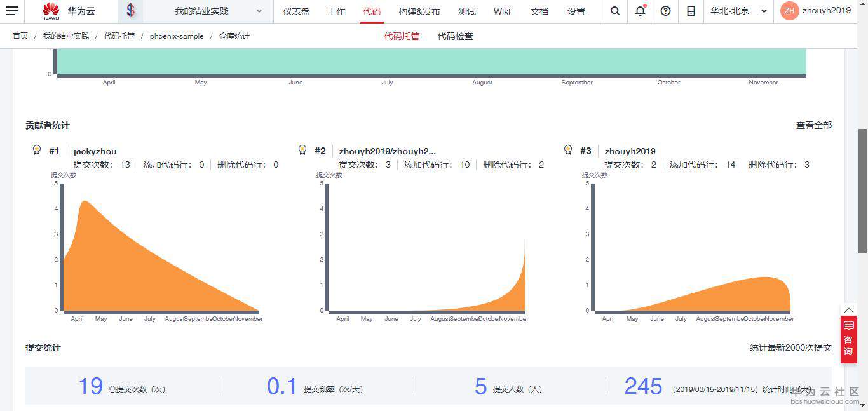Click the phoenix-sample breadcrumb link
Image resolution: width=868 pixels, height=411 pixels.
(177, 36)
